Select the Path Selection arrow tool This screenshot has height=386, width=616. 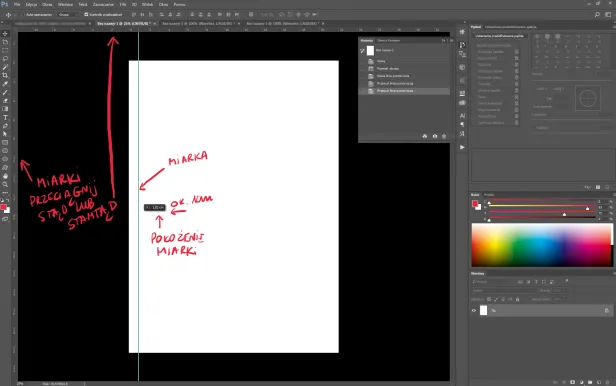tap(5, 134)
